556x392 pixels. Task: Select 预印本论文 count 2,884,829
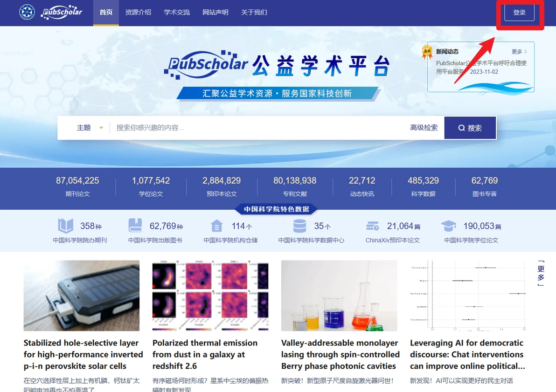[x=222, y=186]
